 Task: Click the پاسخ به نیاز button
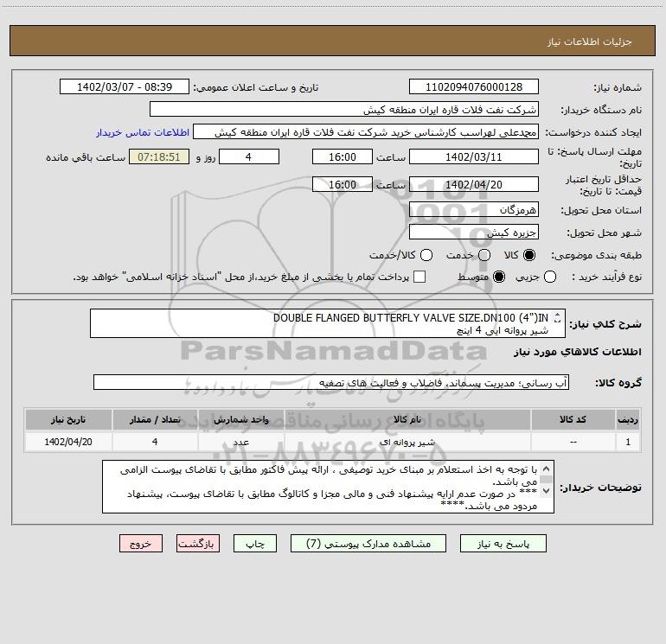click(503, 544)
